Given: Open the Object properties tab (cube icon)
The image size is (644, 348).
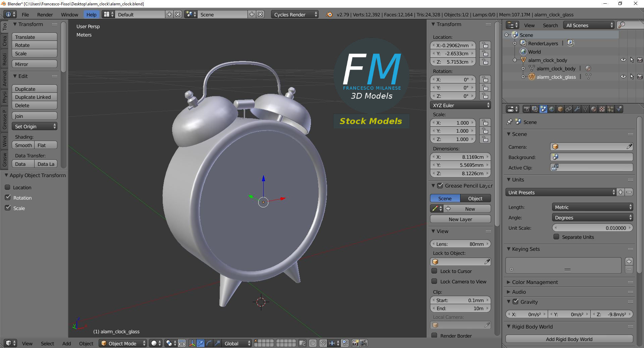Looking at the screenshot, I should [560, 109].
